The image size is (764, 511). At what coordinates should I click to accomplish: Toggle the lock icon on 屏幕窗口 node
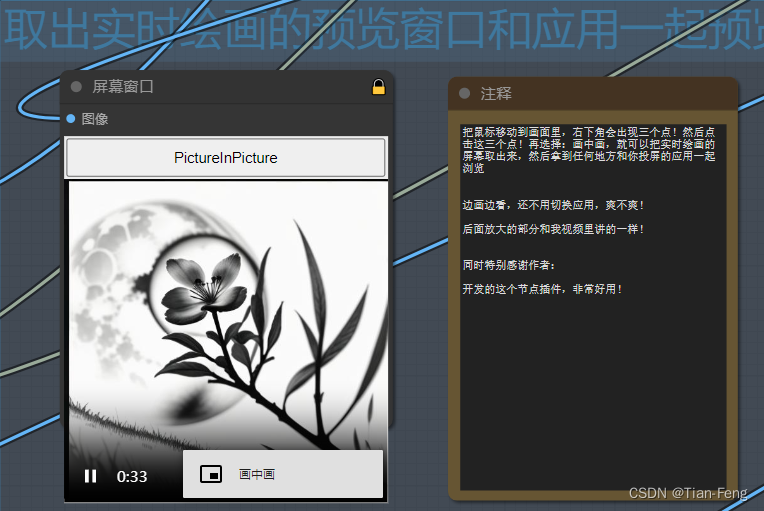coord(379,87)
